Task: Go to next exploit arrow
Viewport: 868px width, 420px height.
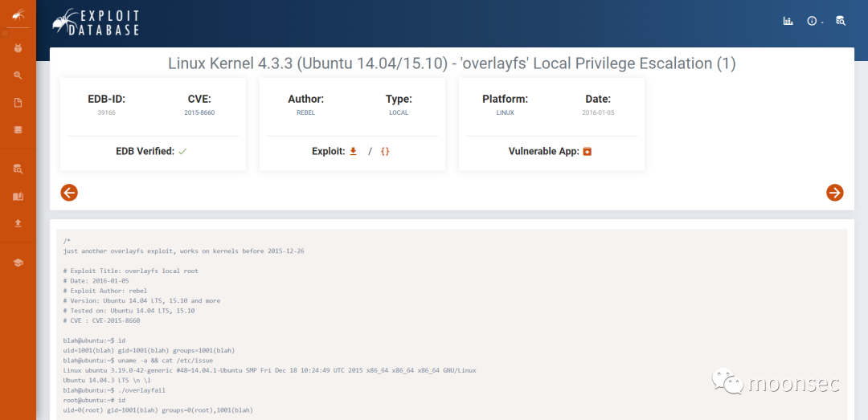Action: [835, 193]
